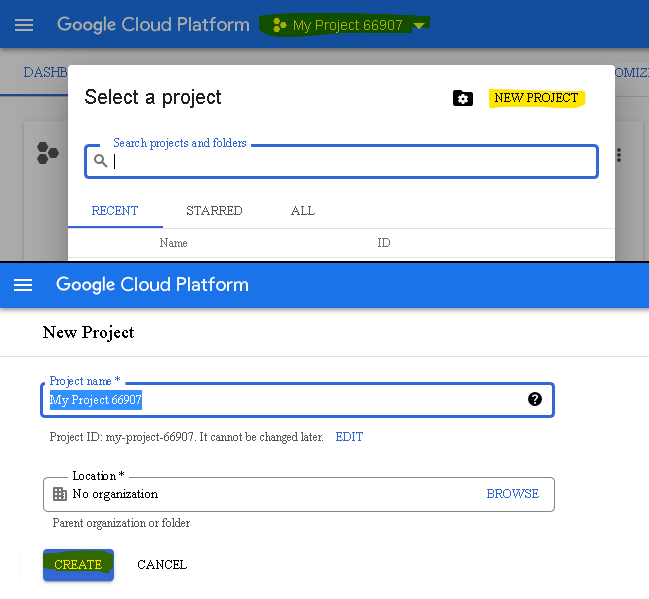The height and width of the screenshot is (599, 649).
Task: Click the magnifier search icon
Action: pos(101,160)
